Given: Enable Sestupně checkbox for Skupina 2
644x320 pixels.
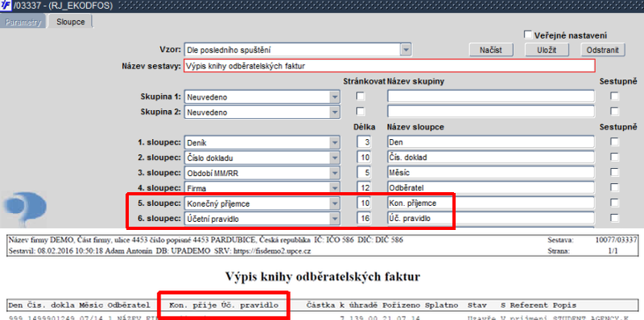Looking at the screenshot, I should pyautogui.click(x=614, y=111).
